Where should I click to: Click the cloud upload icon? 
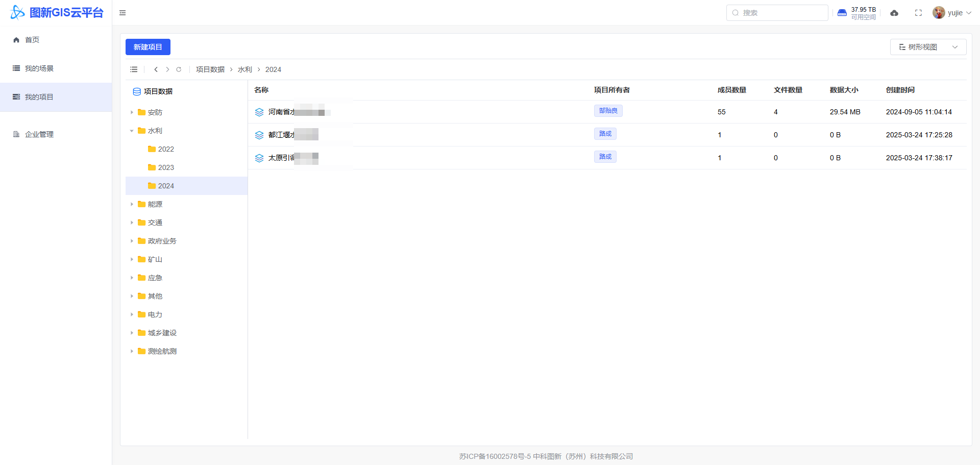pyautogui.click(x=894, y=13)
